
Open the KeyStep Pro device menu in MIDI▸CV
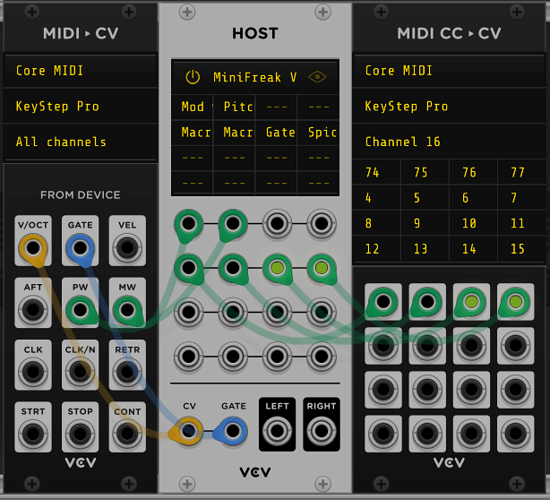[80, 106]
